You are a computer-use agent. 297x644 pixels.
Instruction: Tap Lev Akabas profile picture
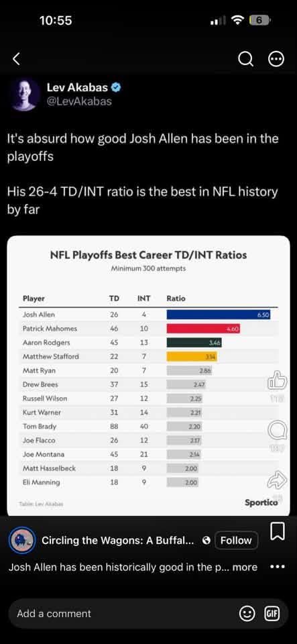tap(25, 95)
